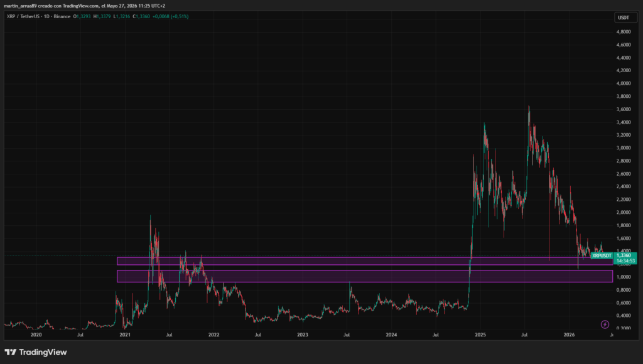Click the martin_arrua89 creado con TradingView.com header

coord(85,6)
